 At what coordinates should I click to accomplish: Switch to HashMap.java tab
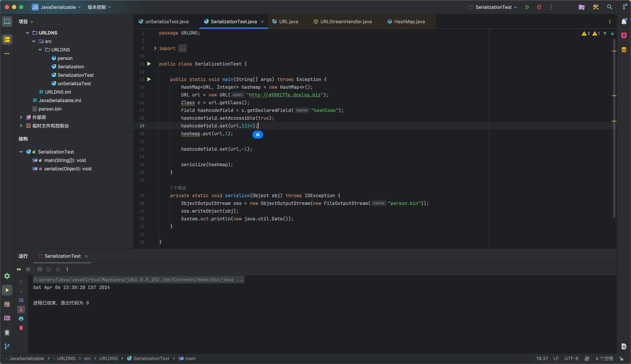tap(406, 21)
